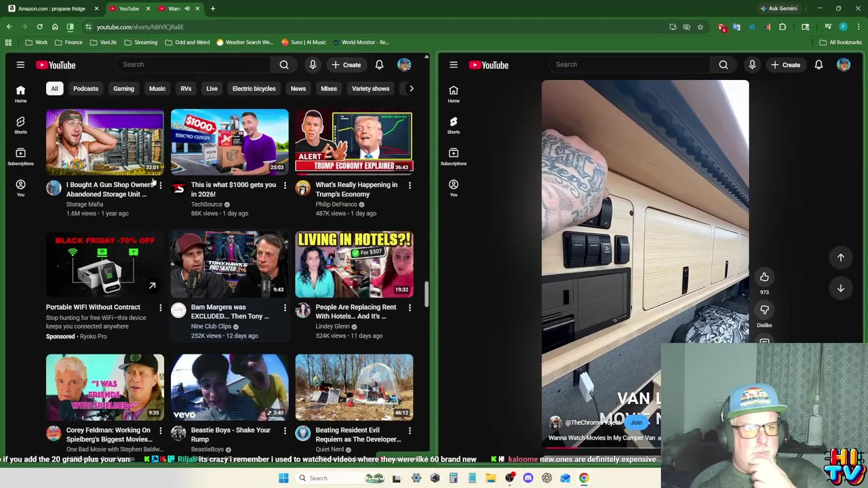This screenshot has height=488, width=868.
Task: Open Lindey Glenn channel link
Action: point(333,326)
